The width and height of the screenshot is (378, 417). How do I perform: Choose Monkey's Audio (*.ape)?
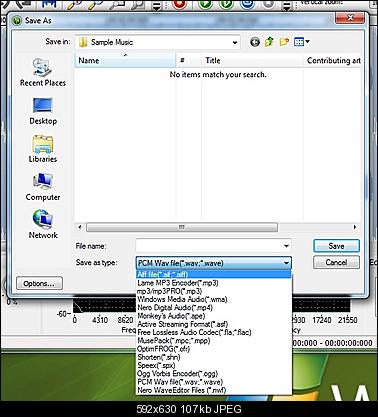213,316
